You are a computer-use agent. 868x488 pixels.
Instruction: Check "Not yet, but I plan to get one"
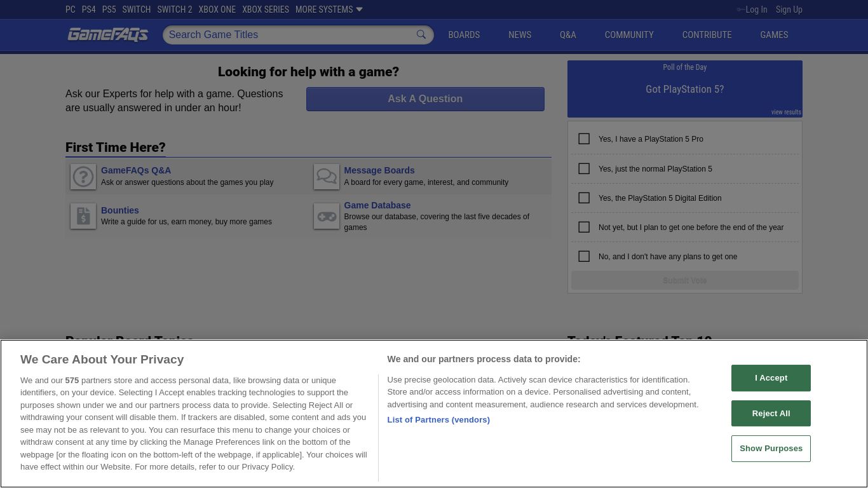[584, 227]
